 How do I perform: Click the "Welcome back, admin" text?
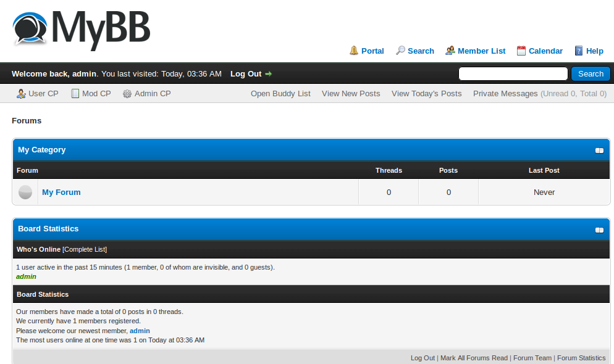tap(54, 73)
